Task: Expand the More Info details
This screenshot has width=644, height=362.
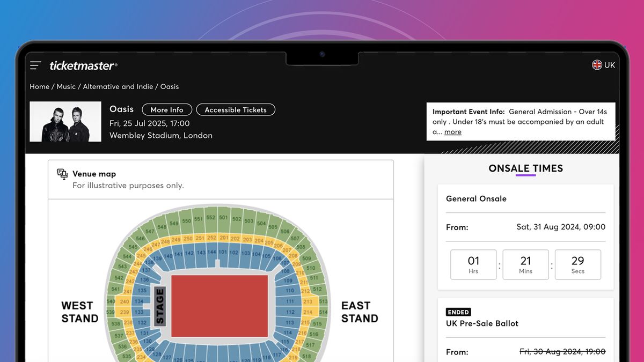Action: point(166,109)
